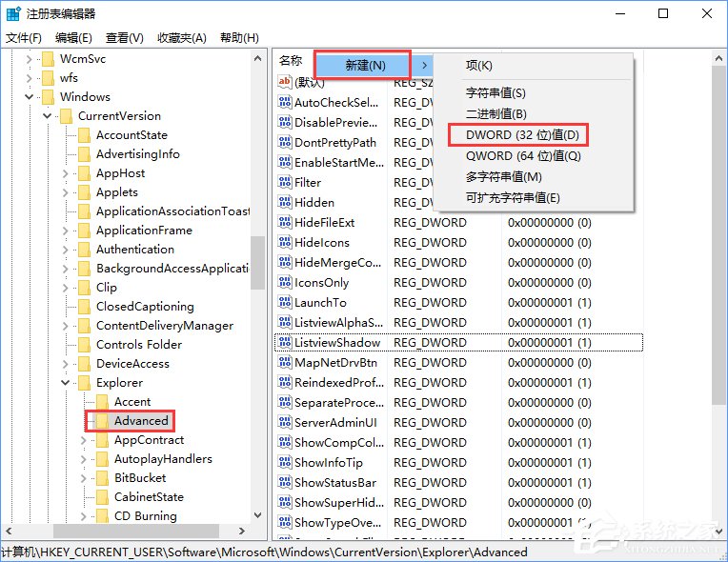The height and width of the screenshot is (562, 728).
Task: Click the Registry Editor app icon in title bar
Action: pos(13,13)
